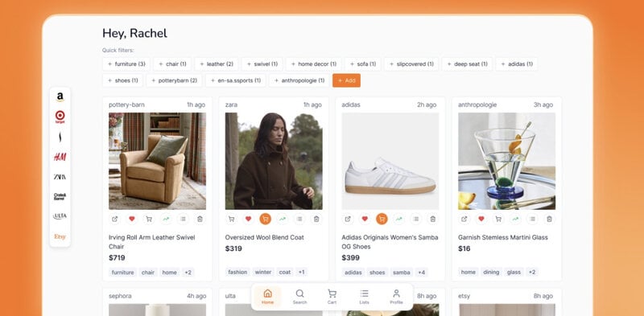Apply the en-sa.ssports (1) quick filter
The image size is (644, 316).
[236, 80]
